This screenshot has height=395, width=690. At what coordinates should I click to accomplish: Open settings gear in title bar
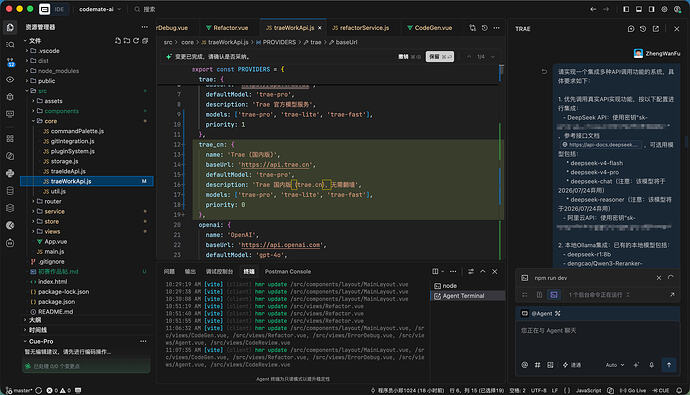tap(664, 9)
